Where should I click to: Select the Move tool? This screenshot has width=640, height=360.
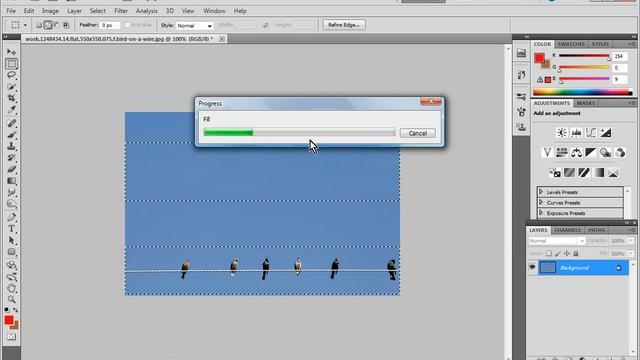[11, 52]
